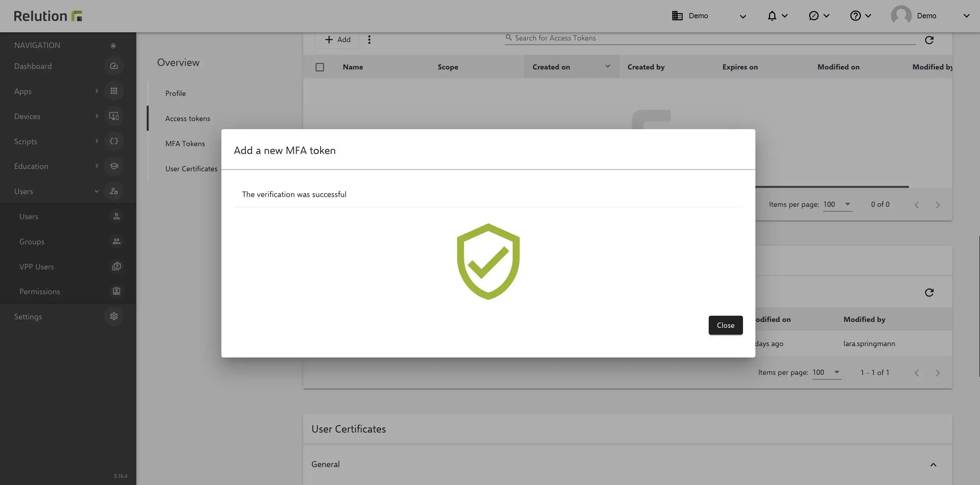The height and width of the screenshot is (485, 980).
Task: Open Dashboard in navigation
Action: click(33, 66)
